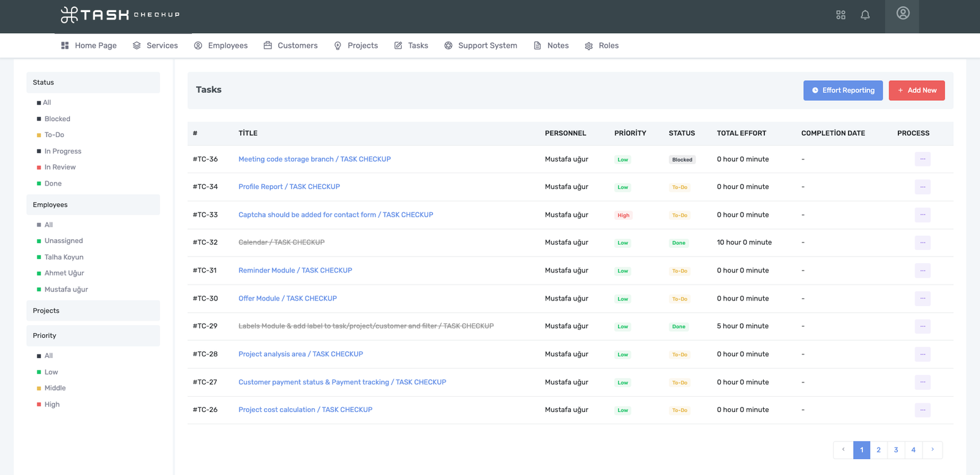This screenshot has width=980, height=475.
Task: Filter priority by High
Action: coord(51,405)
